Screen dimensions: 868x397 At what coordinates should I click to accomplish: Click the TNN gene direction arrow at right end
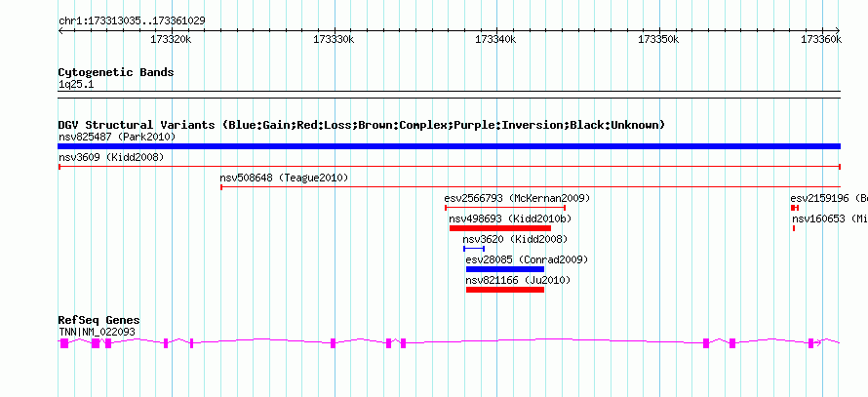coord(820,343)
